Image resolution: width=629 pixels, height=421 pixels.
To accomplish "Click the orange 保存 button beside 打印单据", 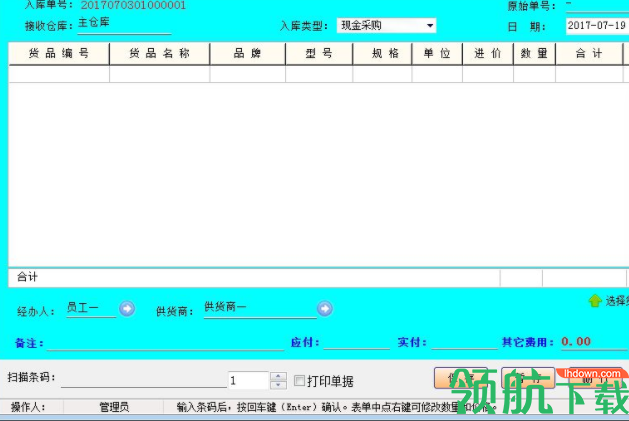I will [461, 378].
